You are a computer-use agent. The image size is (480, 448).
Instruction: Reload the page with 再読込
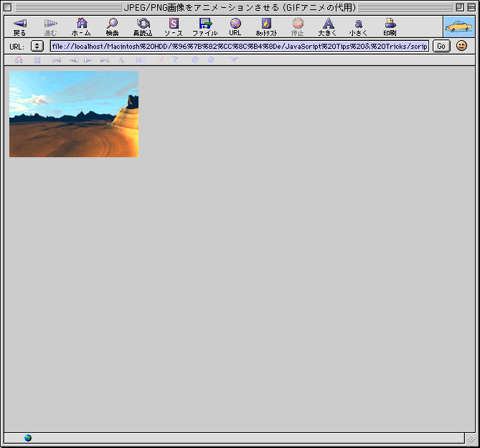[143, 27]
